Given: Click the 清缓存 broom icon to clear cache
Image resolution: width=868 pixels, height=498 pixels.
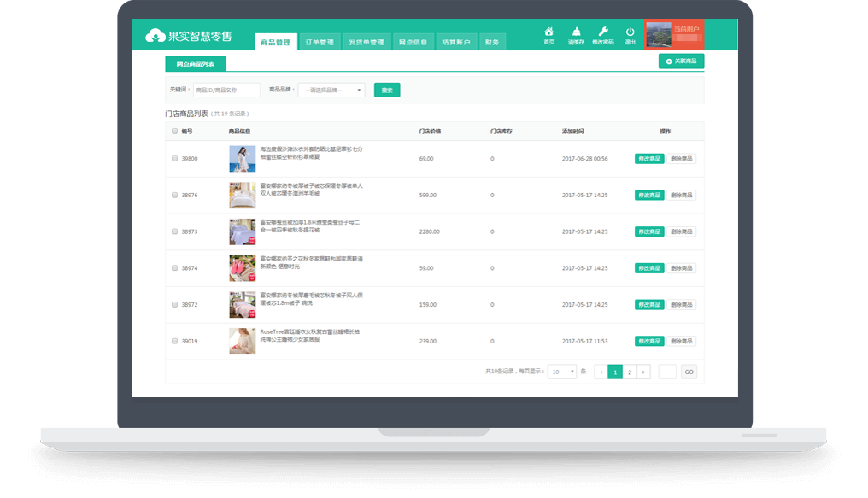Looking at the screenshot, I should pyautogui.click(x=577, y=32).
